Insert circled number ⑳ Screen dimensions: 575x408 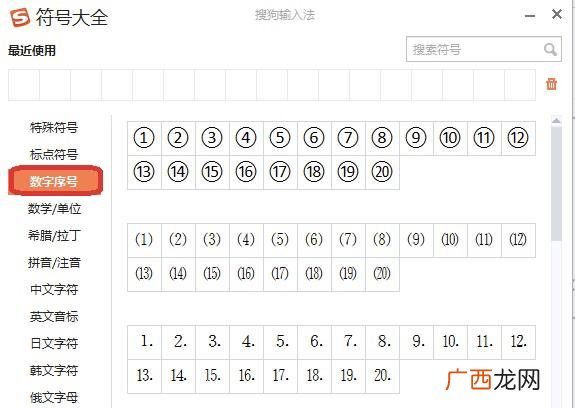382,172
